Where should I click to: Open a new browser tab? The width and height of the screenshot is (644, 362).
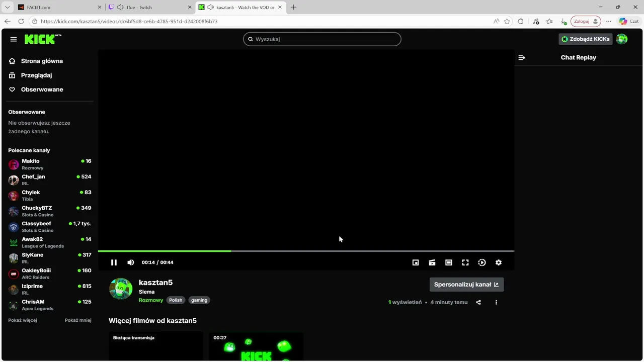(293, 7)
